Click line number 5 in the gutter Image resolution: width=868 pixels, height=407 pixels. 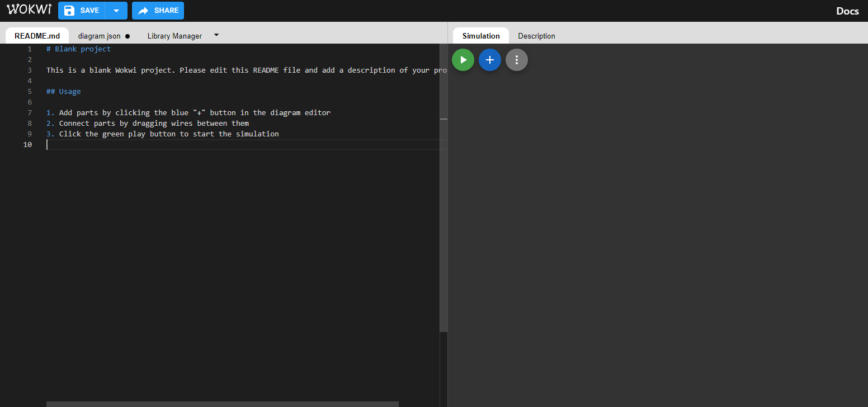coord(30,92)
